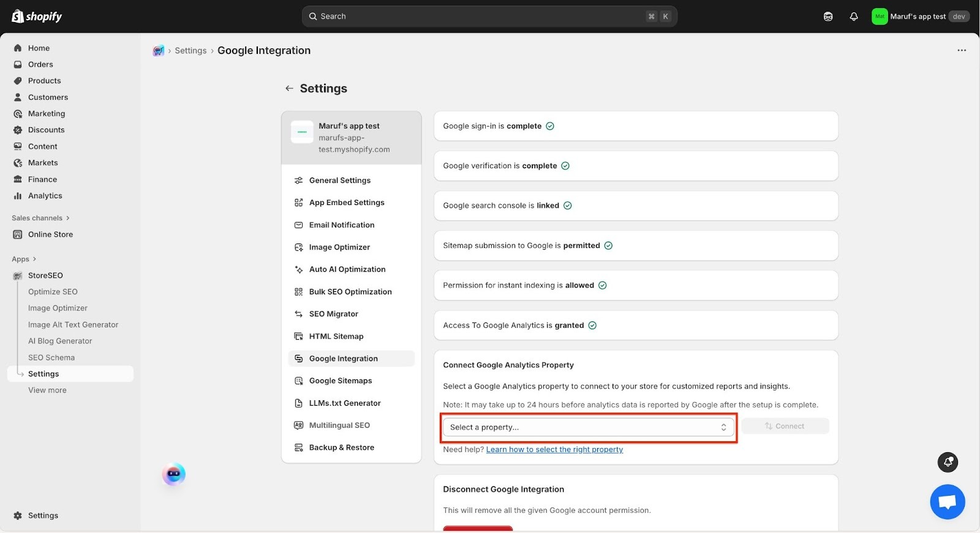This screenshot has height=533, width=980.
Task: Click the back arrow next to Settings heading
Action: (x=289, y=89)
